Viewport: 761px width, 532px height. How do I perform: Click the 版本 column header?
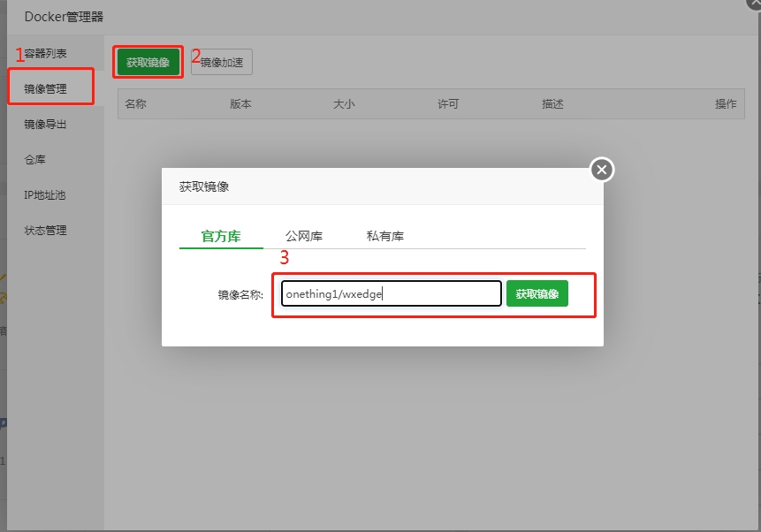tap(240, 104)
